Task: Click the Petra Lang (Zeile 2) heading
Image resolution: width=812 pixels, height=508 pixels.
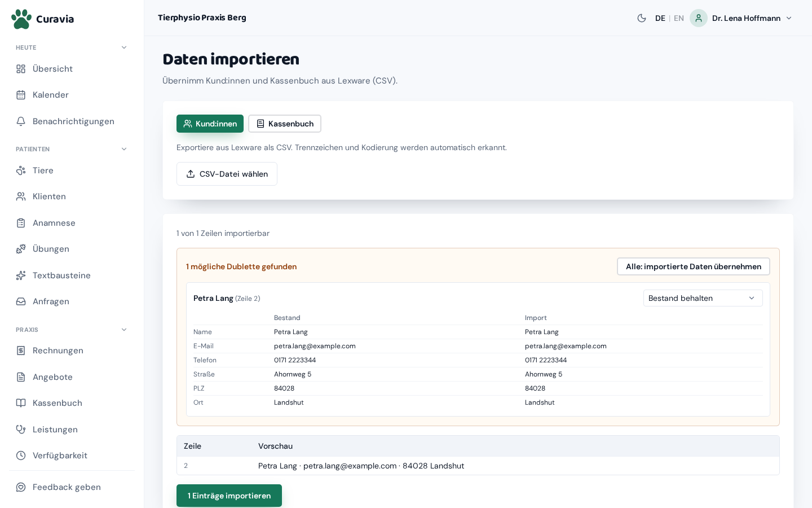Action: point(227,298)
